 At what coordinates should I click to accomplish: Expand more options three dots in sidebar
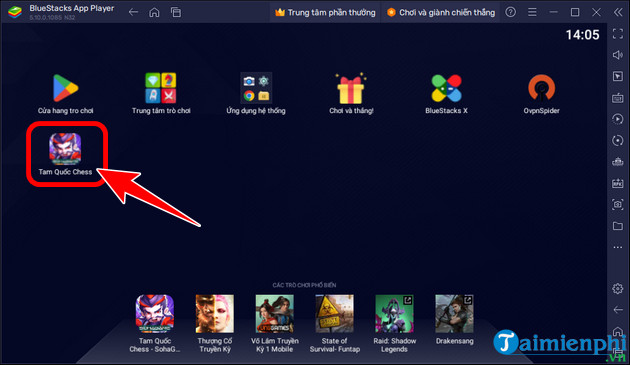coord(618,247)
